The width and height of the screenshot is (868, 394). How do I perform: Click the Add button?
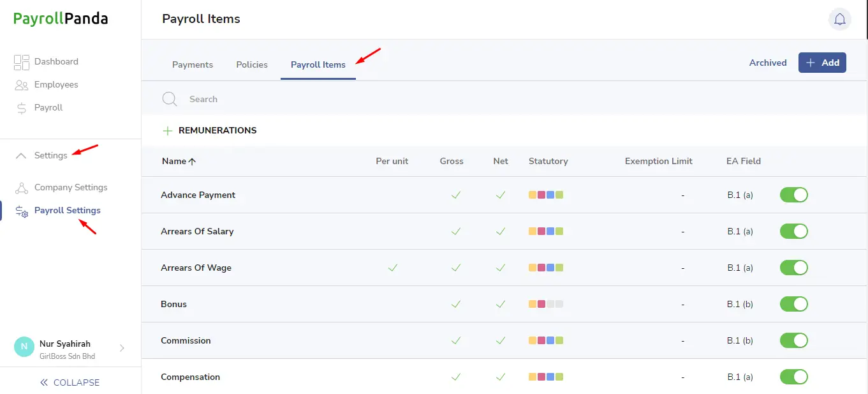(822, 63)
